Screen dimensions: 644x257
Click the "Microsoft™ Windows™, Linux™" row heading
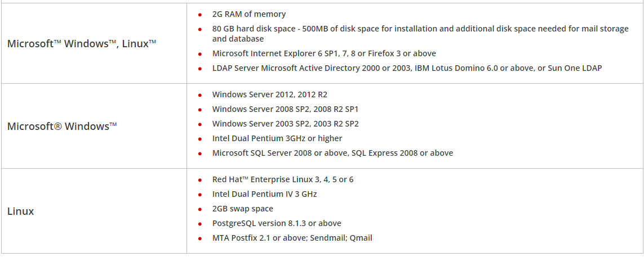click(82, 43)
